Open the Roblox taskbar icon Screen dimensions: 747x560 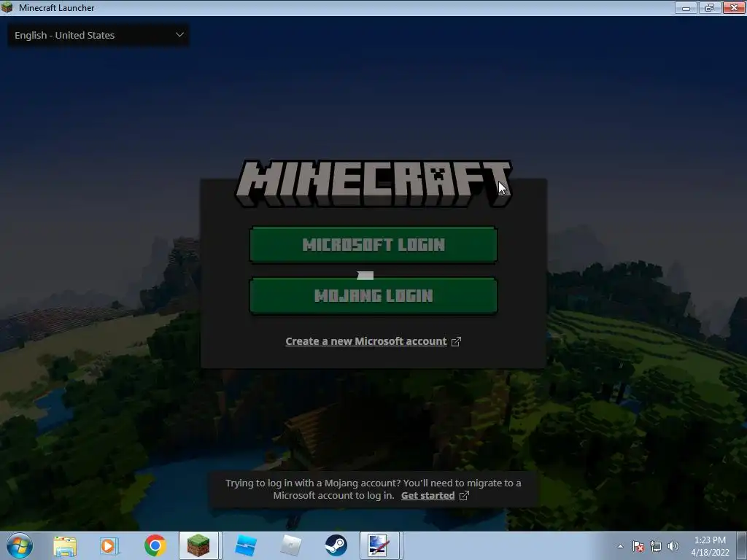pos(290,545)
